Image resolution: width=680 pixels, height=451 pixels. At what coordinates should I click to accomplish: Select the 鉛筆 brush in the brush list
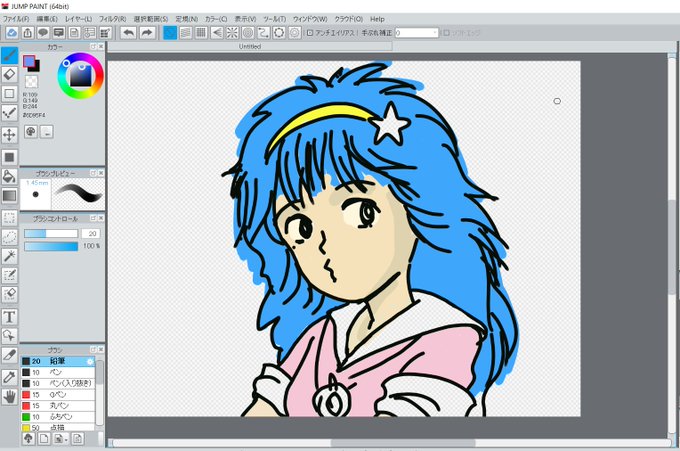click(x=58, y=361)
